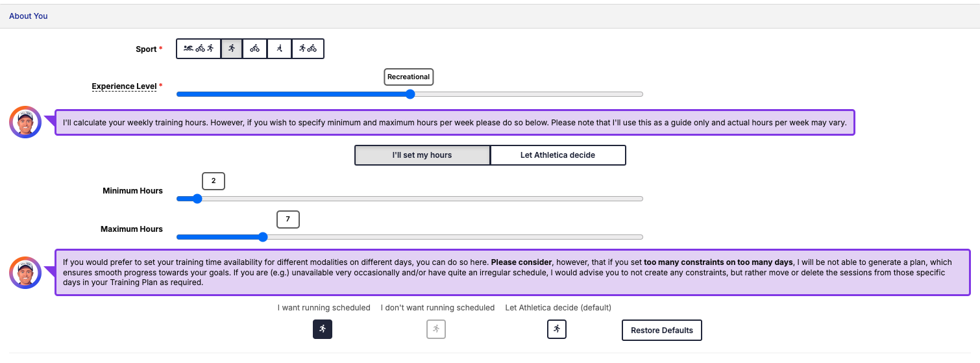This screenshot has width=980, height=363.
Task: Click the coach avatar beside the weekly hours message
Action: [x=26, y=122]
